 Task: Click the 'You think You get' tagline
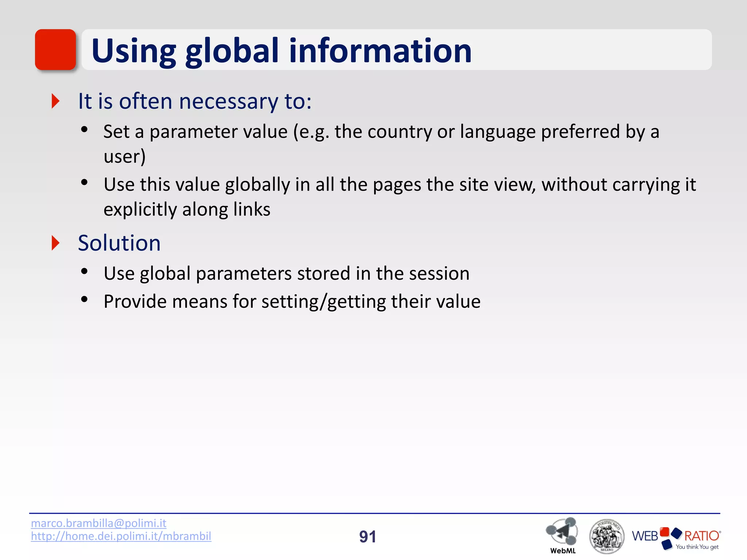tap(697, 547)
